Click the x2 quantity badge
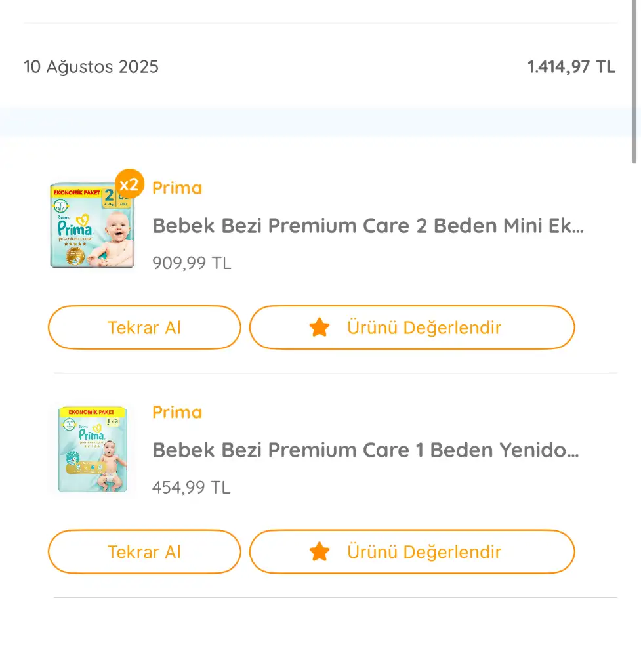 [x=129, y=184]
